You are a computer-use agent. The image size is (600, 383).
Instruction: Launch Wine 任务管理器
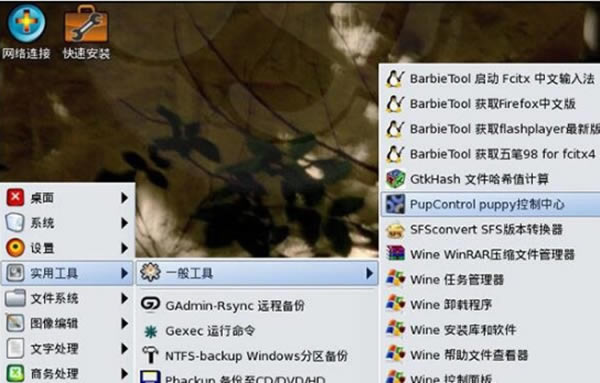491,279
